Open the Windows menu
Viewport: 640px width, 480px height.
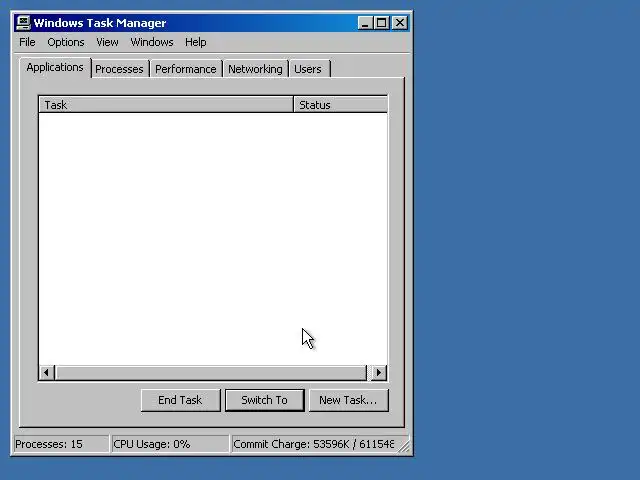click(x=152, y=42)
